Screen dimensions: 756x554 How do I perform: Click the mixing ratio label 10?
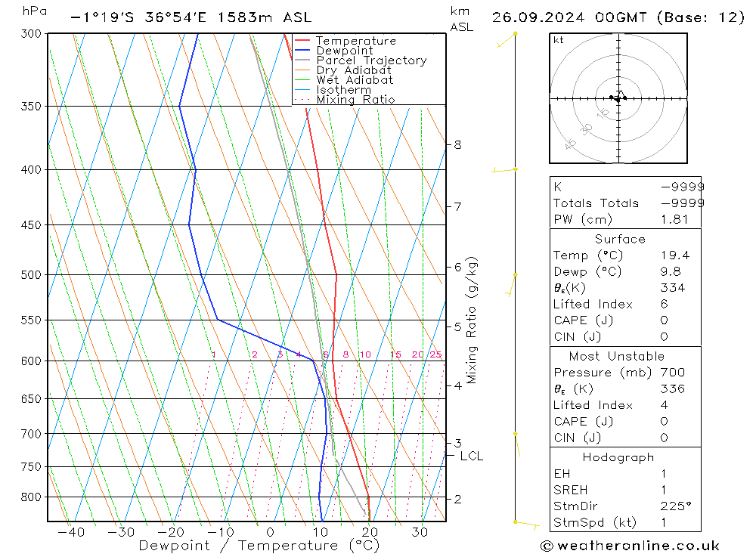(365, 355)
